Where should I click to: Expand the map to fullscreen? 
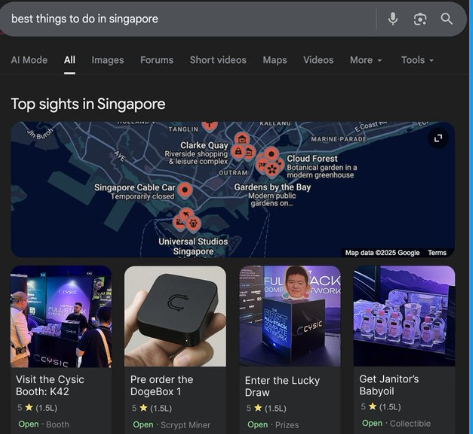(x=438, y=138)
